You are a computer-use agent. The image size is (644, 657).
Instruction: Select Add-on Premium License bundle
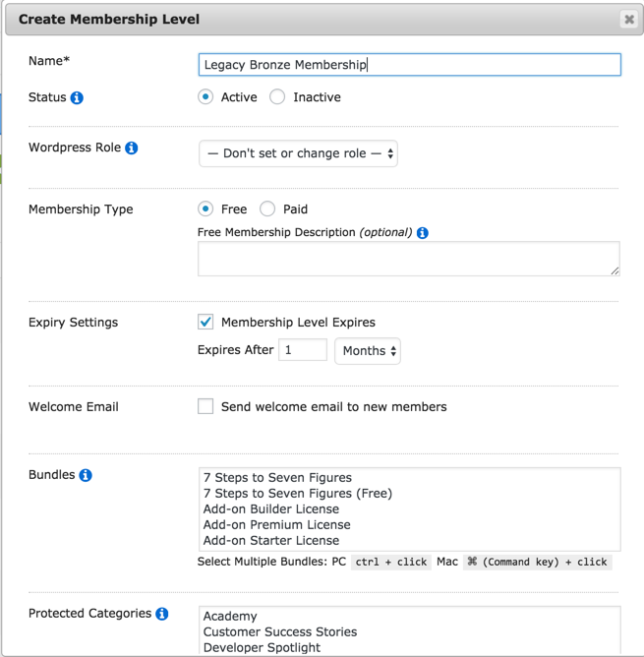point(277,525)
